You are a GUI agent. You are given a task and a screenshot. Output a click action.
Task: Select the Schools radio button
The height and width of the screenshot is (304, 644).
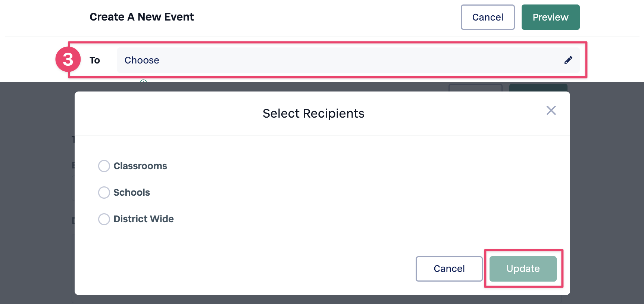(104, 192)
